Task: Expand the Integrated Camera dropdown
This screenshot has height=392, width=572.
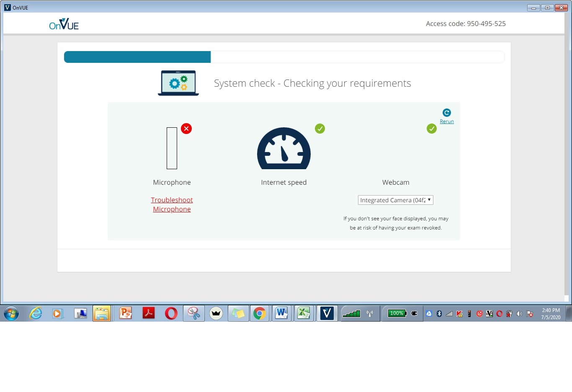Action: pos(395,200)
